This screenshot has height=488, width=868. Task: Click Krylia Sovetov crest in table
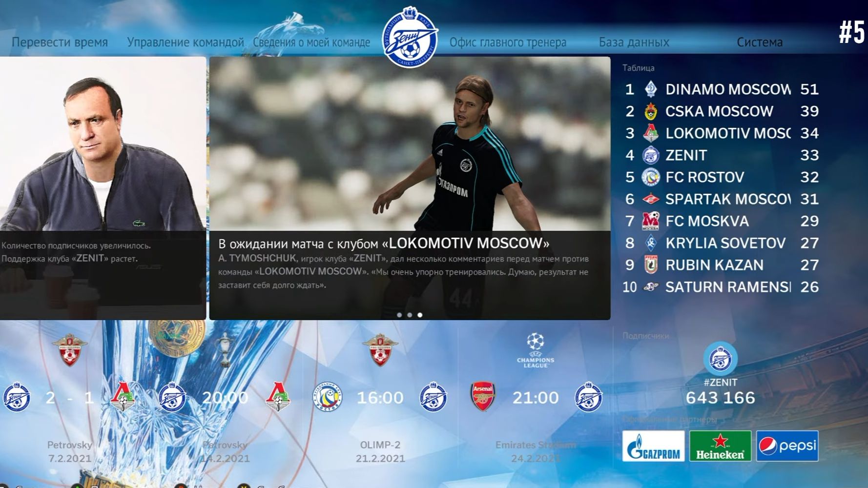pos(650,243)
